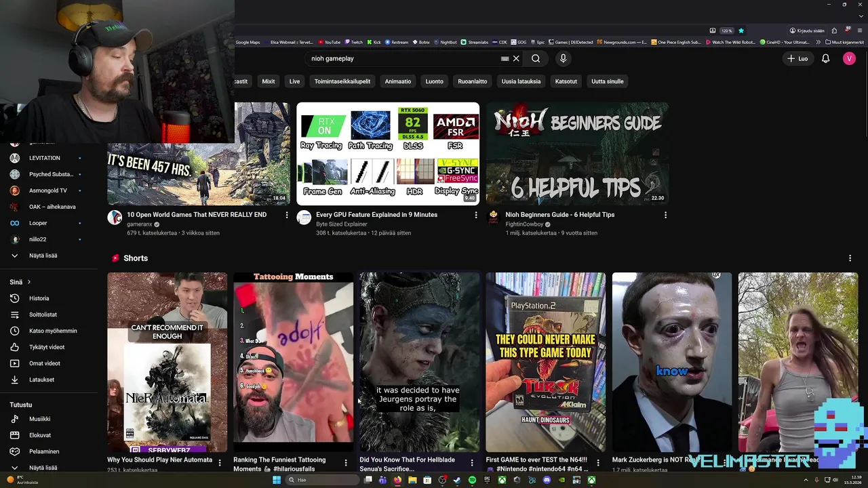The width and height of the screenshot is (868, 488).
Task: Open Lataukset downloads in sidebar
Action: 47,380
